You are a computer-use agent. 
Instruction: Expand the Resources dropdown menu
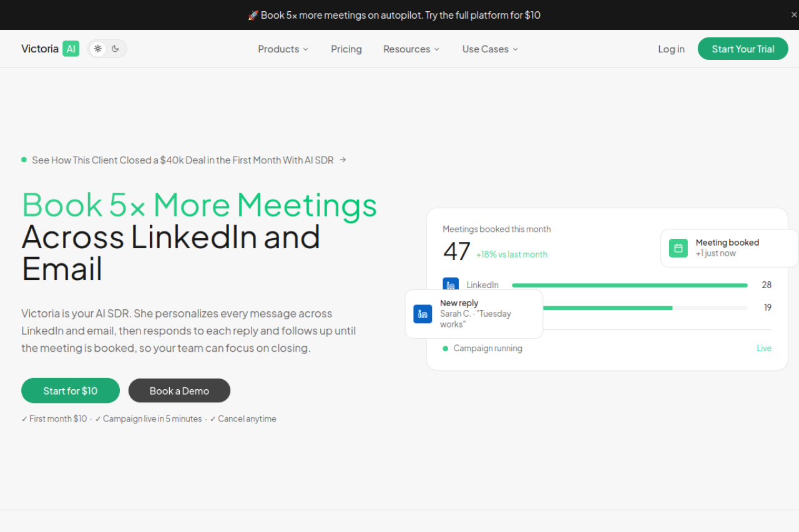411,49
